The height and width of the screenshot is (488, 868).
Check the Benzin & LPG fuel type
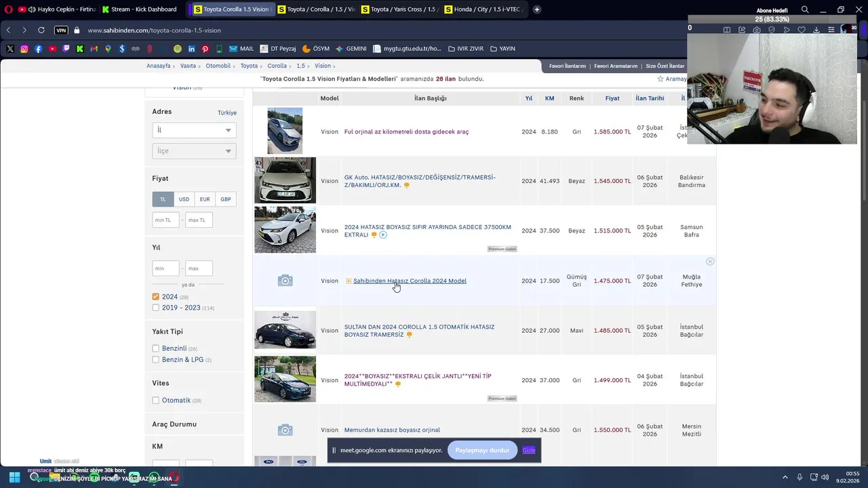click(x=155, y=360)
